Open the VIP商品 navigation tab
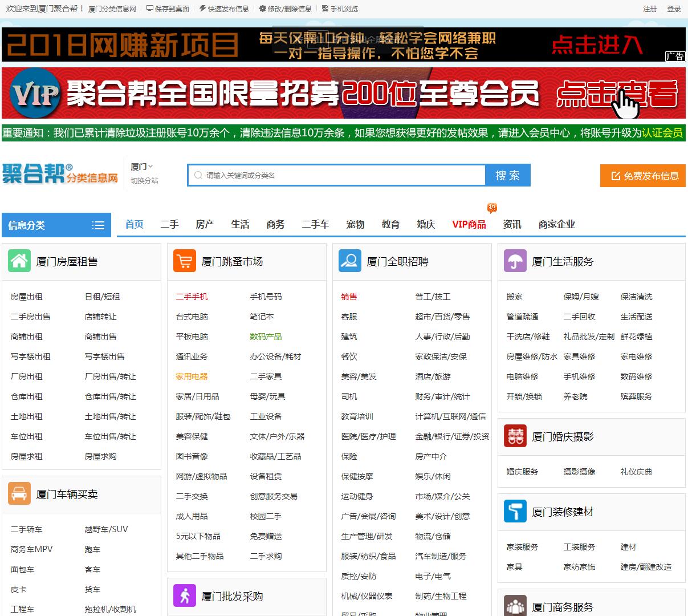This screenshot has width=688, height=616. [x=469, y=225]
